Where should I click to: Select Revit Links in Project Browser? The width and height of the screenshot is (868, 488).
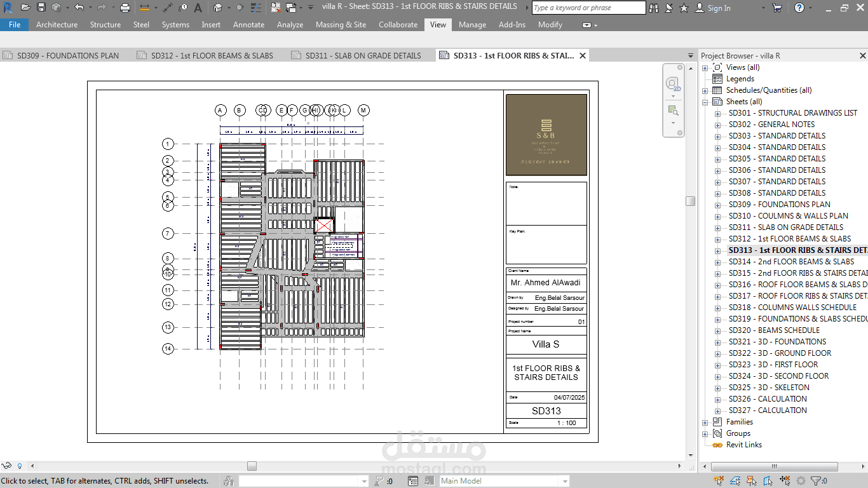[744, 445]
